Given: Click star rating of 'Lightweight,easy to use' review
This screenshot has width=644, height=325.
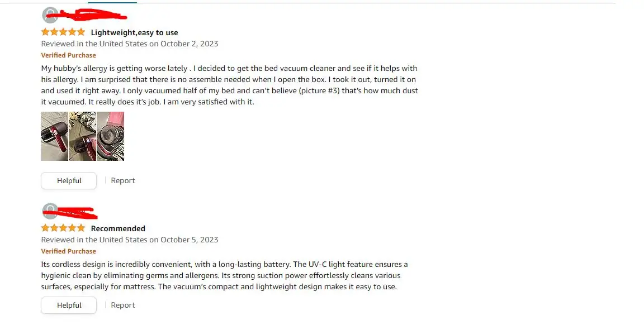Looking at the screenshot, I should pos(63,32).
